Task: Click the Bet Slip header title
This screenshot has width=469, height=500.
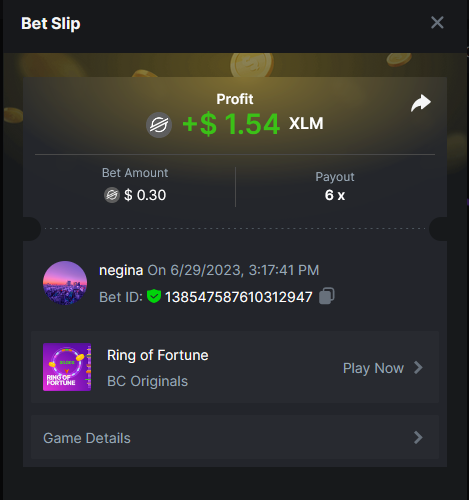Action: pos(51,24)
